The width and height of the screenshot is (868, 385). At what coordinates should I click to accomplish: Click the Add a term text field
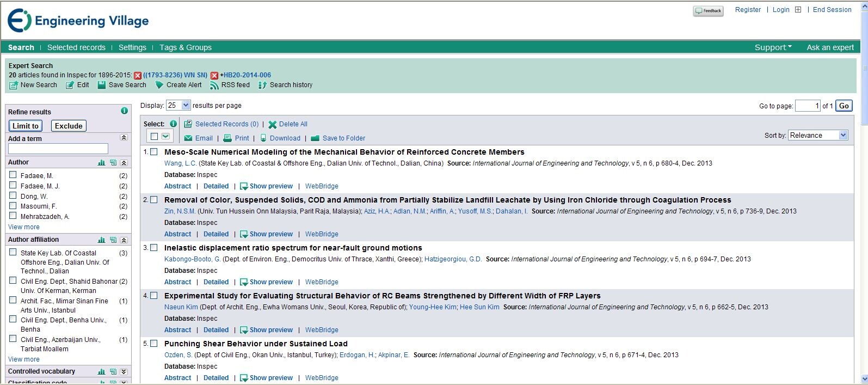(x=58, y=149)
